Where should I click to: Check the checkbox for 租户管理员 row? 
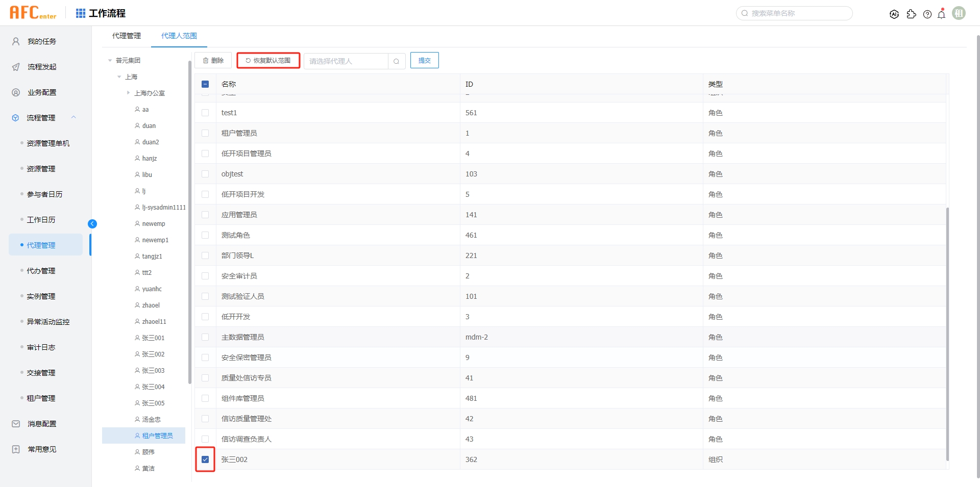click(x=206, y=133)
